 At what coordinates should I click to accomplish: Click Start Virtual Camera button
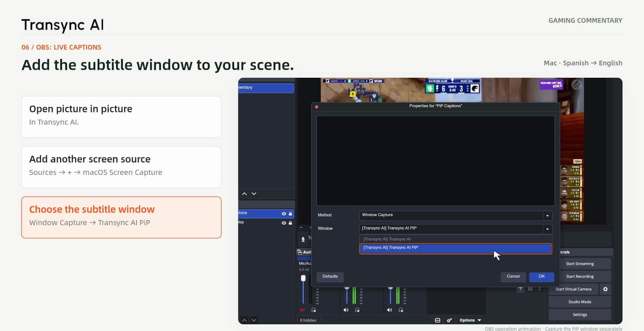tap(573, 289)
